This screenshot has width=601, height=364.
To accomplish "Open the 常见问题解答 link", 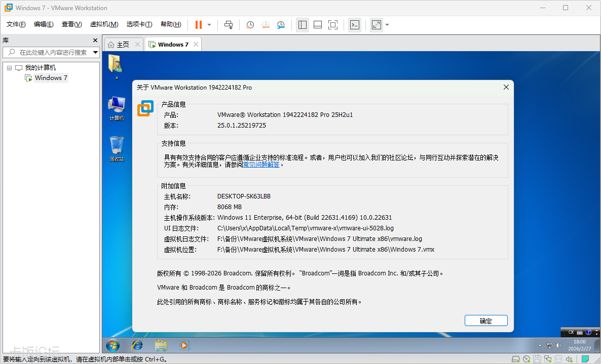I will [x=261, y=165].
